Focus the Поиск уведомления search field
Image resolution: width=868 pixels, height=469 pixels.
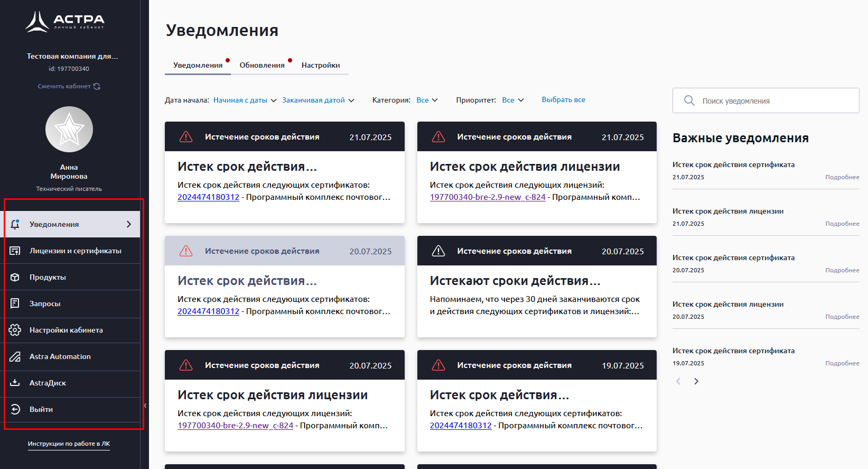pos(766,100)
